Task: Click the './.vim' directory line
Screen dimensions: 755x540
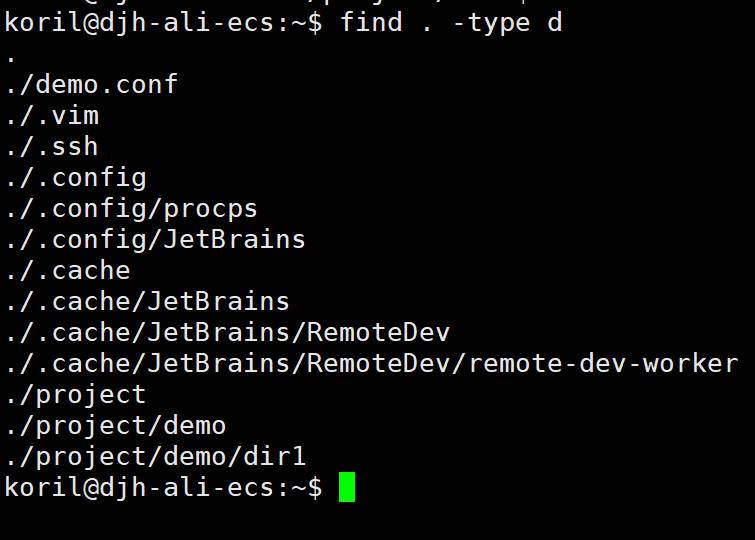Action: [51, 115]
